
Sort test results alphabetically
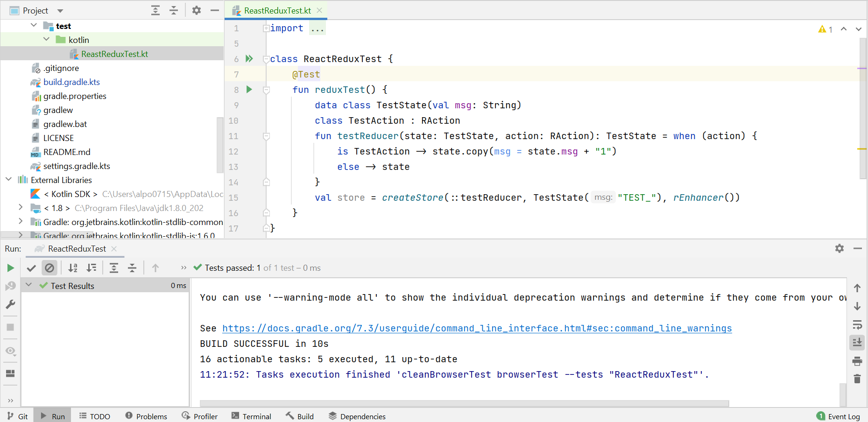(73, 268)
